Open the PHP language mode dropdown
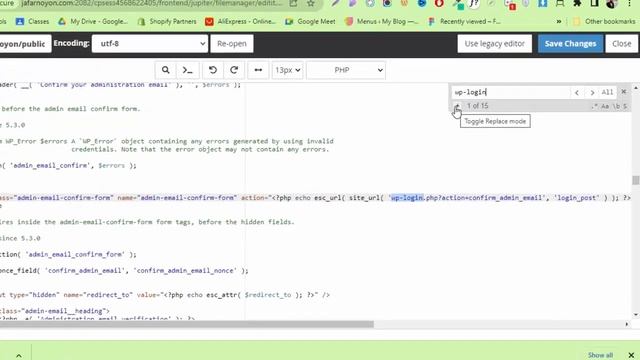Viewport: 640px width, 360px height. [x=346, y=70]
